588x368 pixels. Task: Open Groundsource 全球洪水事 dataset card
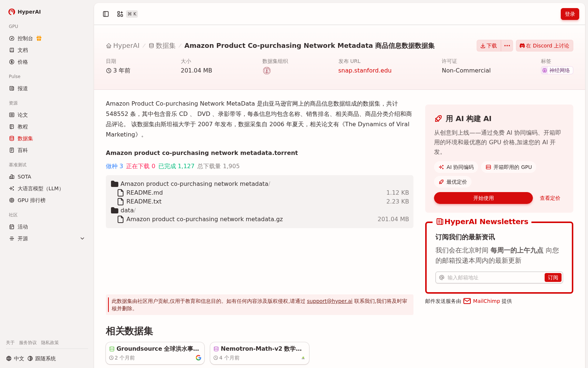click(155, 353)
